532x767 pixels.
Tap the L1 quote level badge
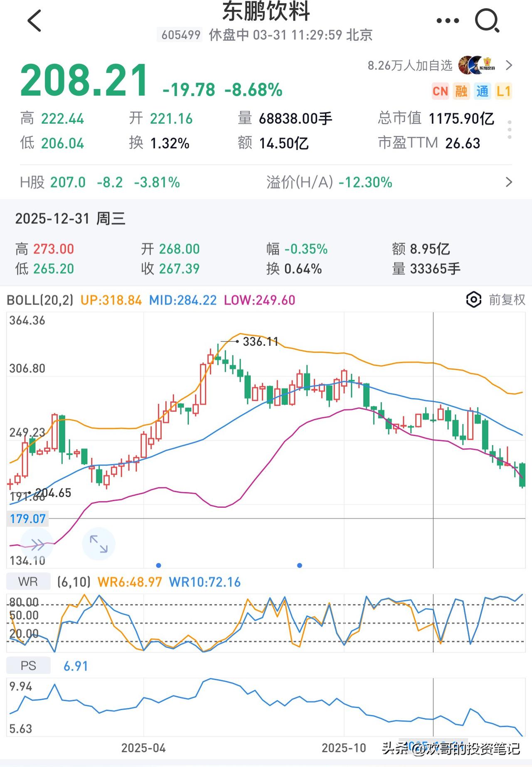[x=503, y=91]
